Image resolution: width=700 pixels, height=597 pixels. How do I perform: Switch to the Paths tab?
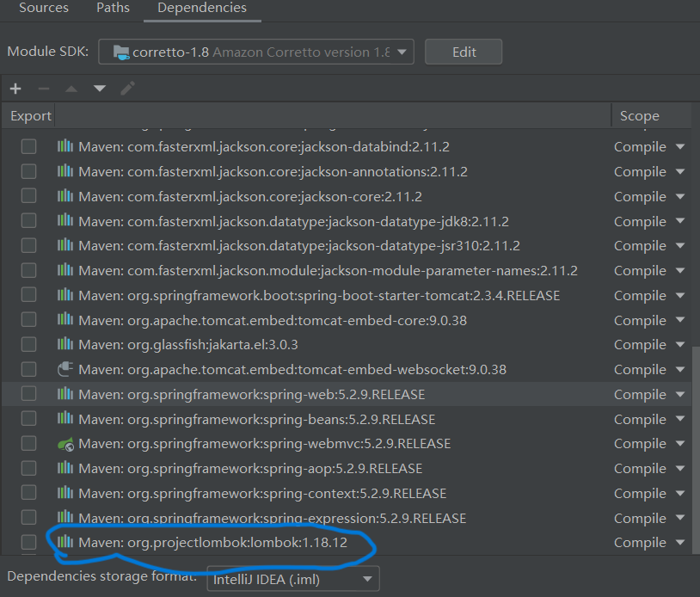pos(113,8)
